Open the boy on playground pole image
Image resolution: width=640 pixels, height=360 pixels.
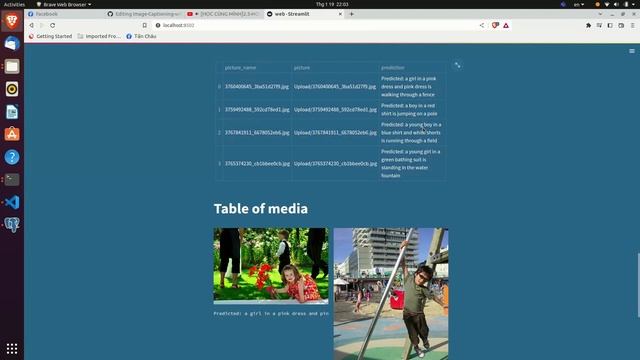[x=391, y=294]
